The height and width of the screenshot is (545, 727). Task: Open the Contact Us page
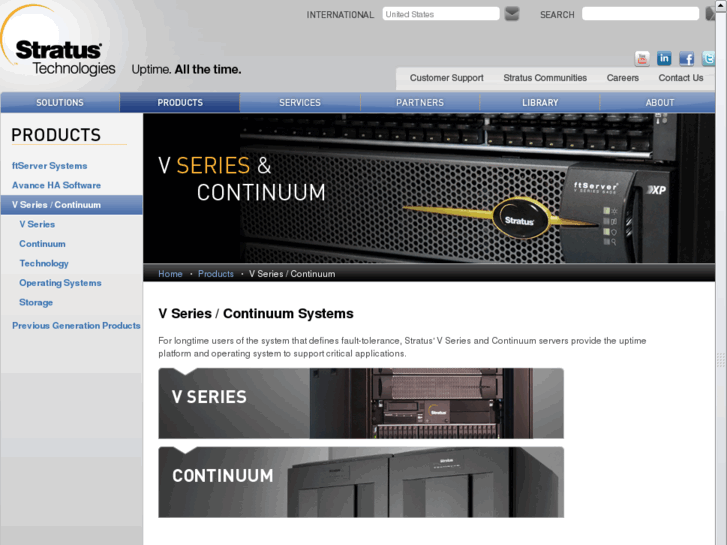tap(681, 78)
